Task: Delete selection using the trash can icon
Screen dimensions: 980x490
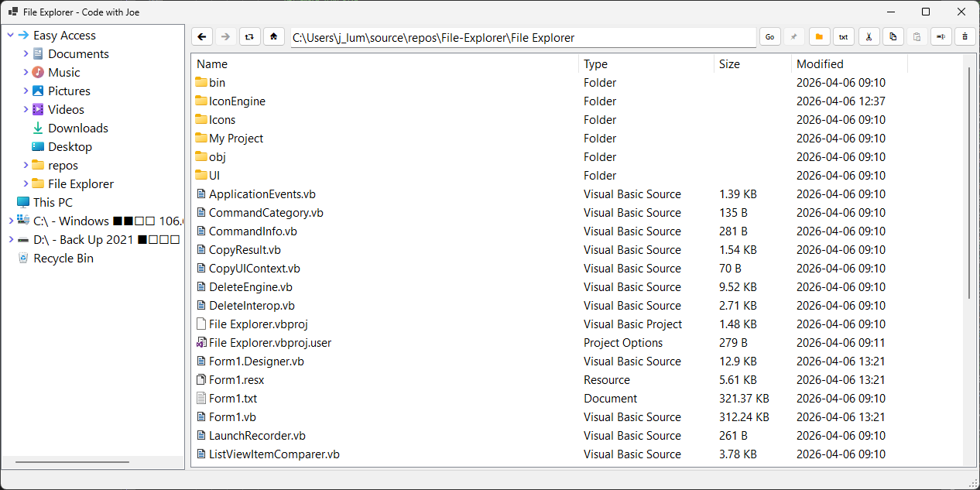Action: 965,36
